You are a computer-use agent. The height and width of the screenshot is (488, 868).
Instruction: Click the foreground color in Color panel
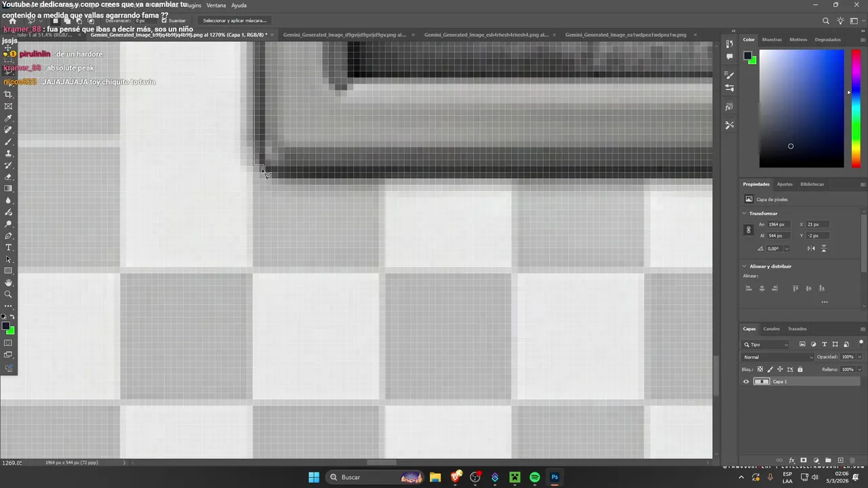[x=747, y=56]
